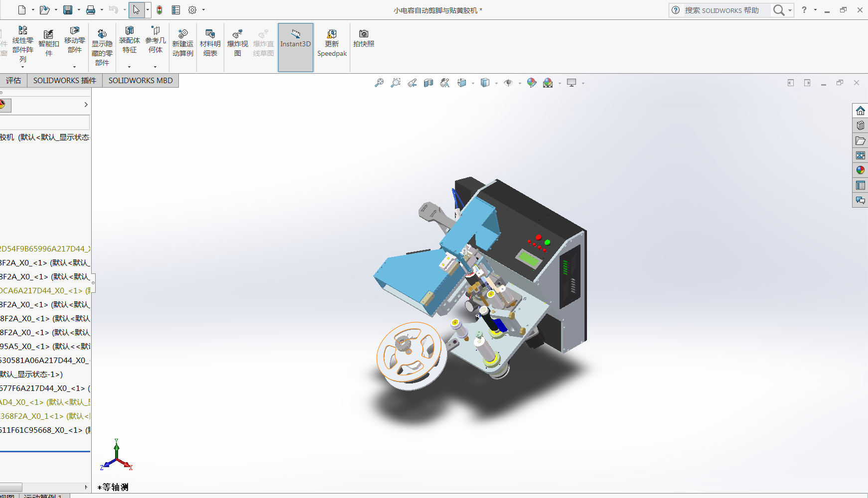The image size is (868, 498).
Task: Open View Settings dropdown arrow
Action: pos(583,83)
